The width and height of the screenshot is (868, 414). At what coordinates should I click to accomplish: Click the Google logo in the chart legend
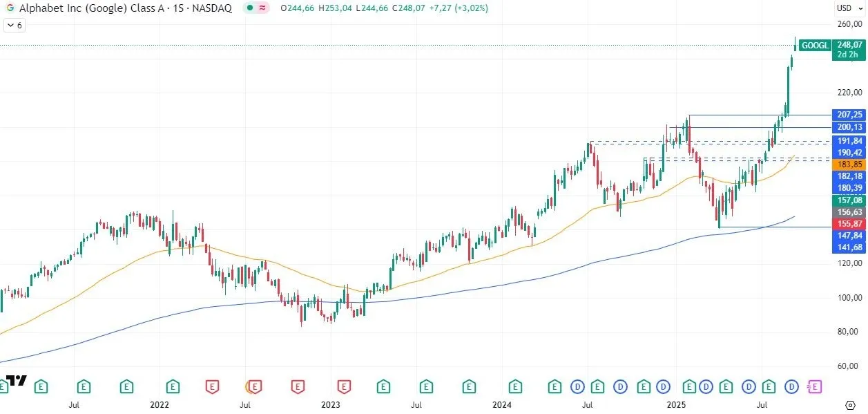(x=9, y=9)
